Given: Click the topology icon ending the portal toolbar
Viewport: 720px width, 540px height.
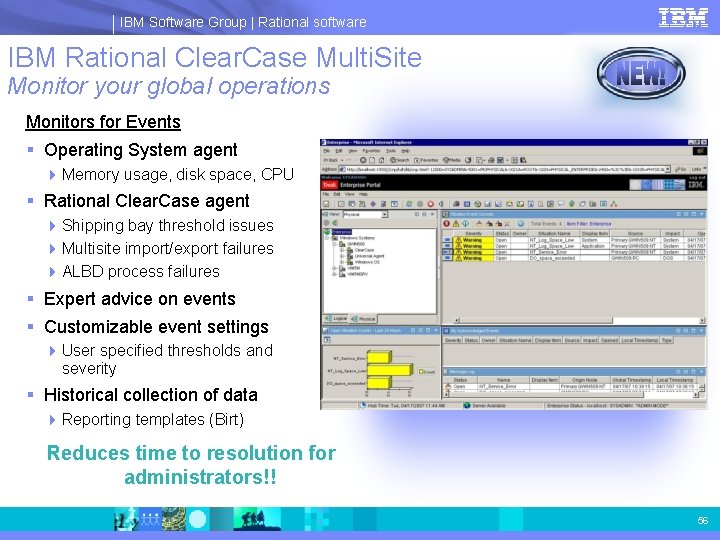Looking at the screenshot, I should [614, 204].
